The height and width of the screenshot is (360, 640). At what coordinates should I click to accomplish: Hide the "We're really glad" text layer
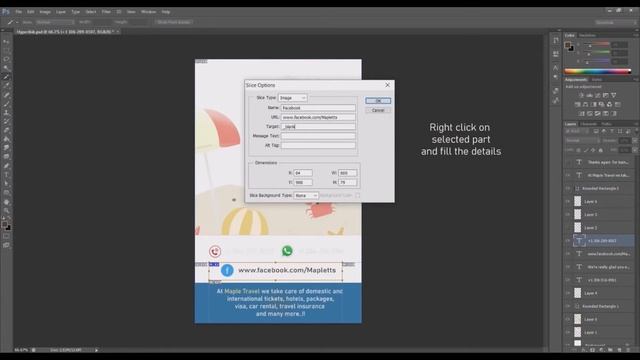[x=568, y=267]
